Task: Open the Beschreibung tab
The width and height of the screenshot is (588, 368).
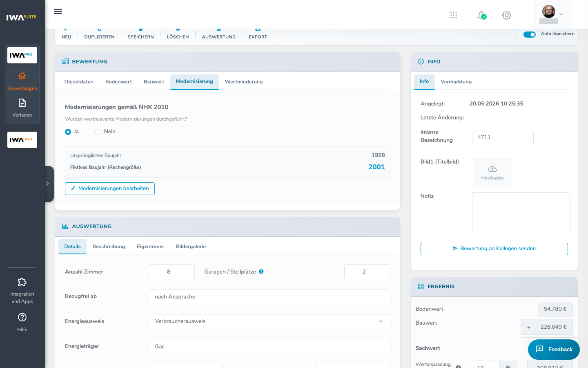Action: (x=109, y=247)
